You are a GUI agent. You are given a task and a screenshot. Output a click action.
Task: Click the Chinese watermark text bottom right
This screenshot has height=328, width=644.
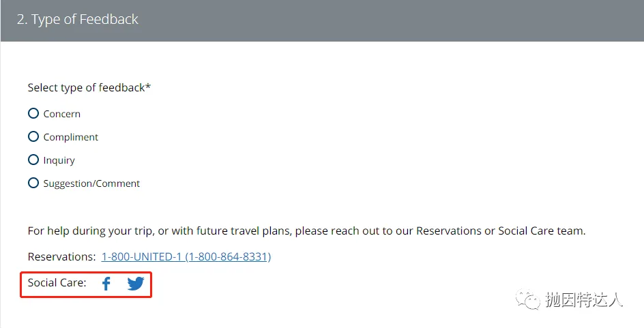[x=584, y=300]
